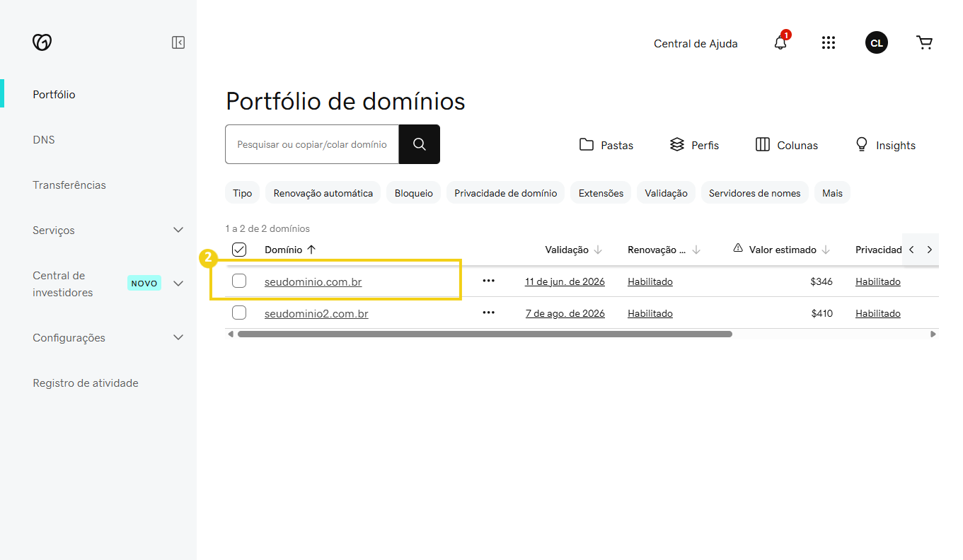The height and width of the screenshot is (560, 963).
Task: Open the GoDaddy apps grid
Action: coord(828,42)
